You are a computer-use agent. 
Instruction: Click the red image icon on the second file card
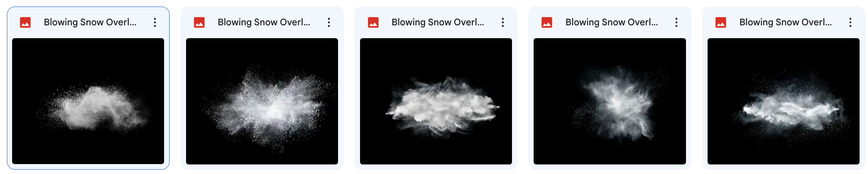coord(199,22)
